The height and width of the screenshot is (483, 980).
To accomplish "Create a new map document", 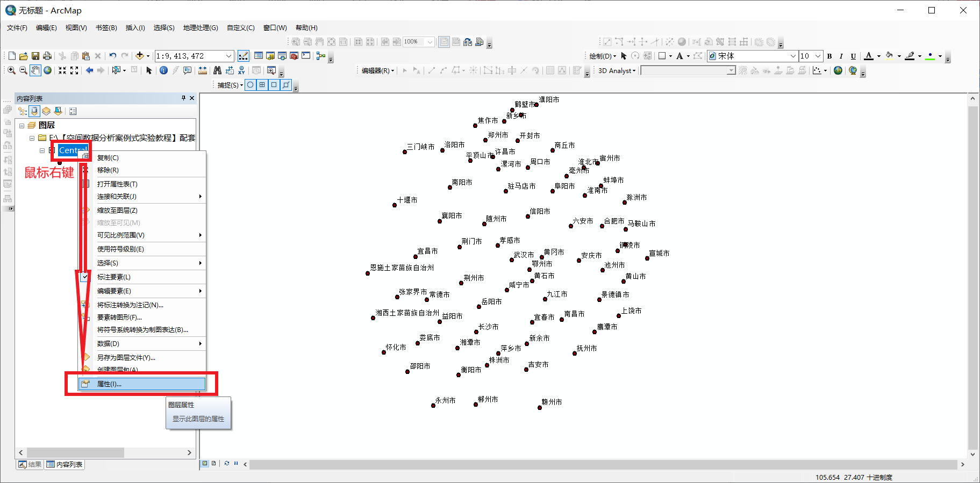I will coord(12,56).
